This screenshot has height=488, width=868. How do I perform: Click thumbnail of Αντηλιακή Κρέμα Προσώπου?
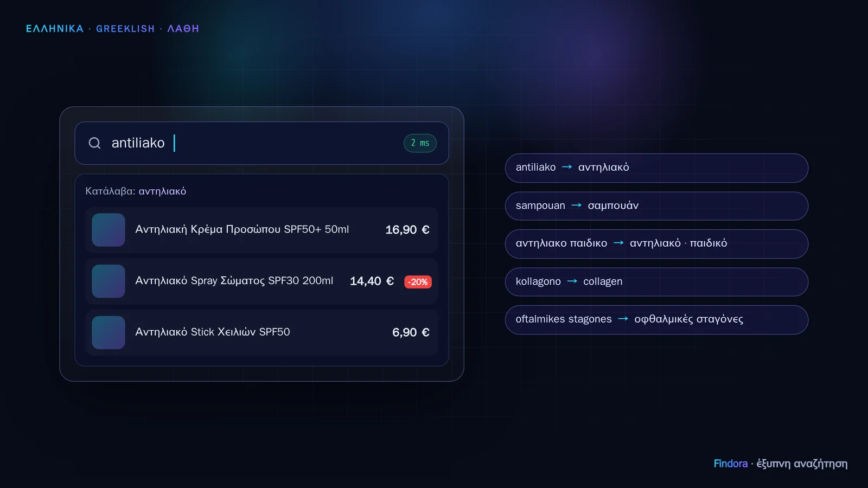click(108, 230)
